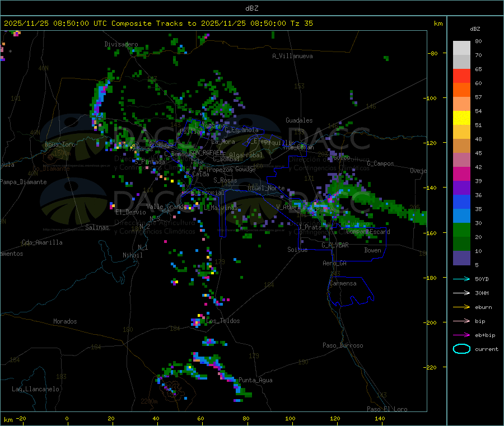504x426 pixels.
Task: Click the 'Tz 35' text in header
Action: (x=301, y=24)
